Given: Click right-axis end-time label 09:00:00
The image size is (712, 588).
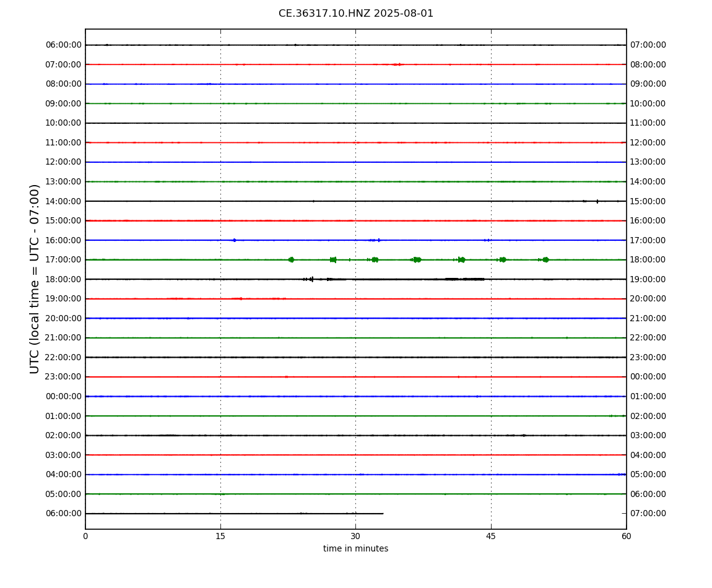Looking at the screenshot, I should pyautogui.click(x=648, y=84).
